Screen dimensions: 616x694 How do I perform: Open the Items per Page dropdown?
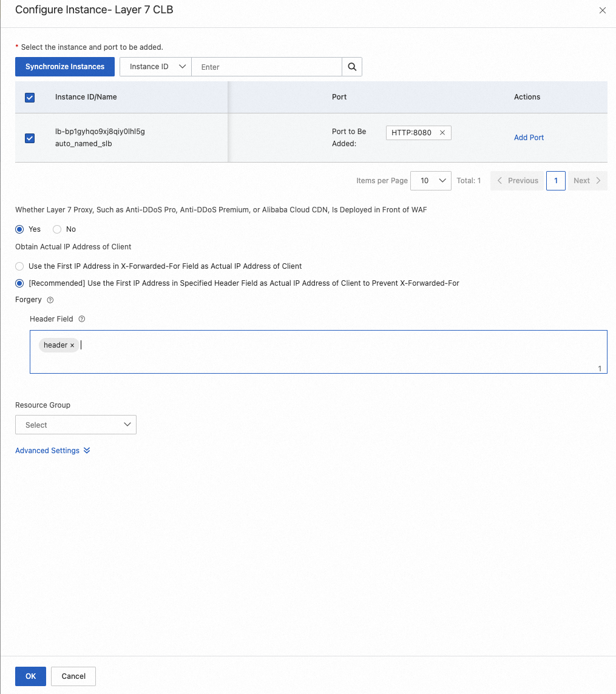point(431,180)
